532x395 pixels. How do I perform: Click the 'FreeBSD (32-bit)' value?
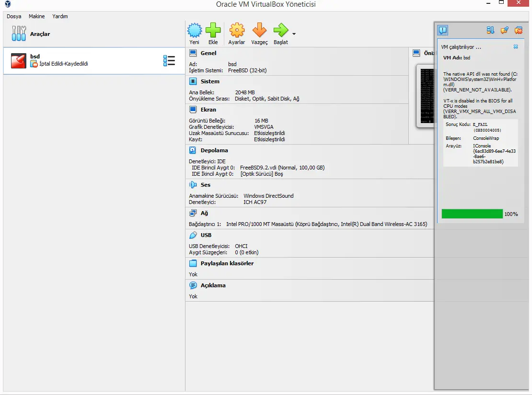247,70
